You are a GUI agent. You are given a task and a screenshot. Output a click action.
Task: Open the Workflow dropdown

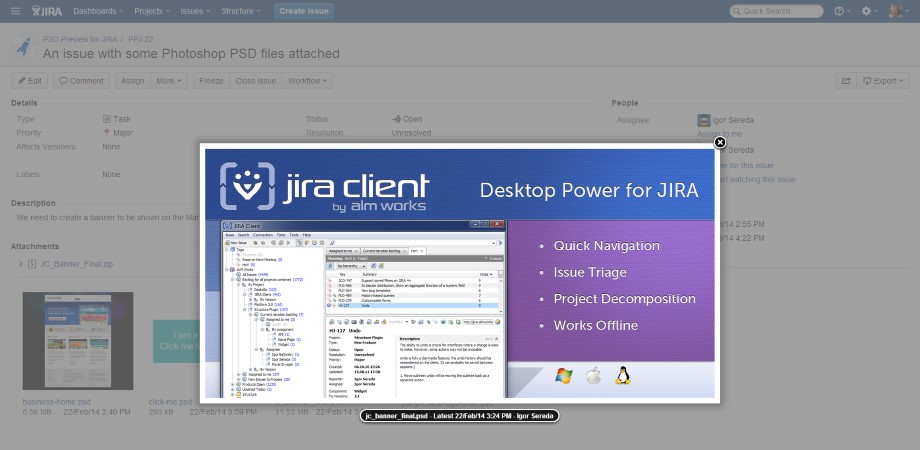pos(307,81)
